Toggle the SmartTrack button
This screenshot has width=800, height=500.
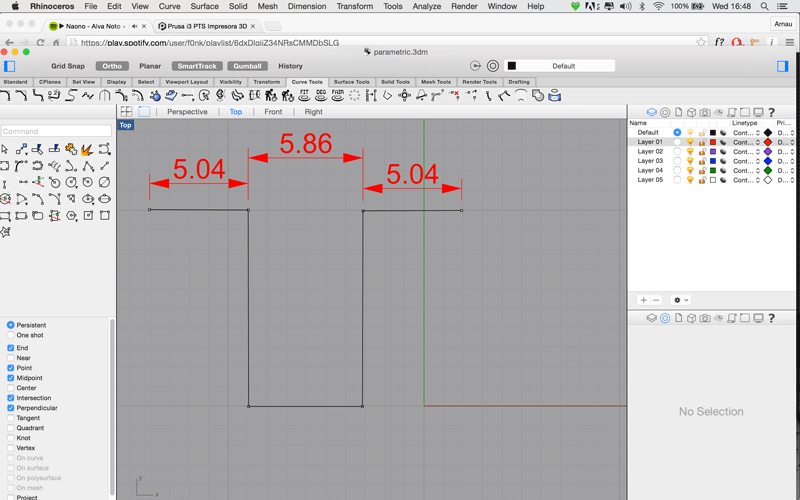197,66
